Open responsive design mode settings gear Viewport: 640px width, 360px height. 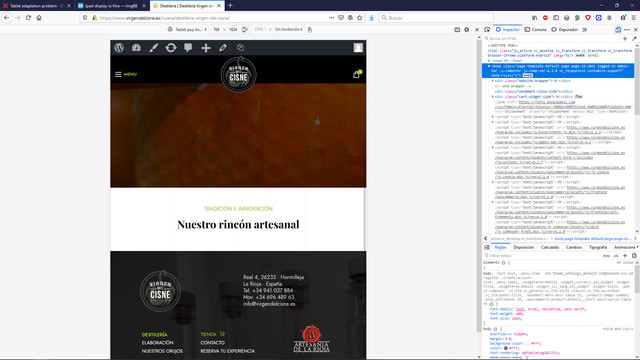pos(467,29)
